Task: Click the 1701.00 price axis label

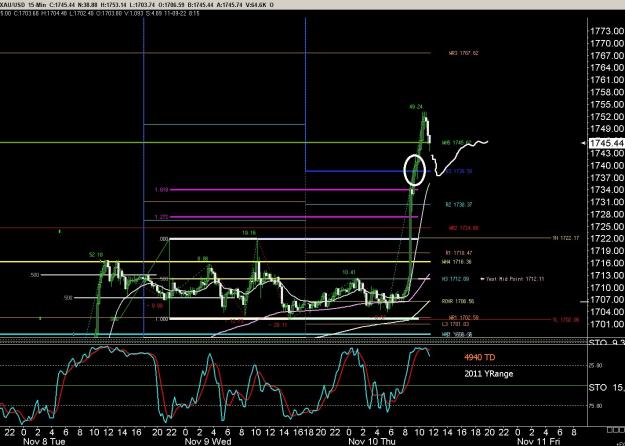Action: (x=607, y=324)
